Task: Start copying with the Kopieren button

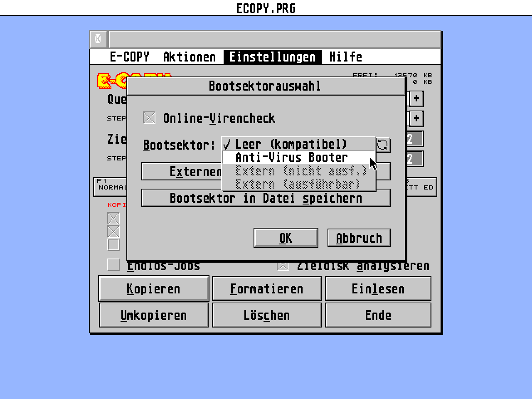Action: coord(153,288)
